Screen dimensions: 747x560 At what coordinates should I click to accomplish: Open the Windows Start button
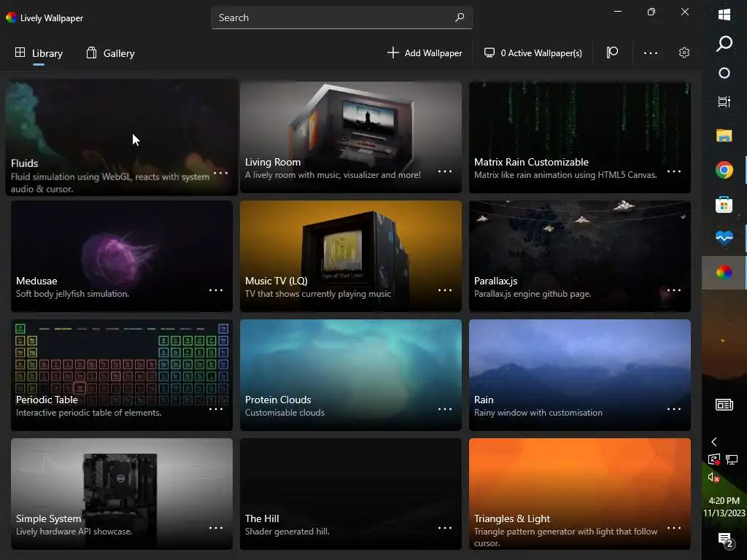(x=724, y=15)
